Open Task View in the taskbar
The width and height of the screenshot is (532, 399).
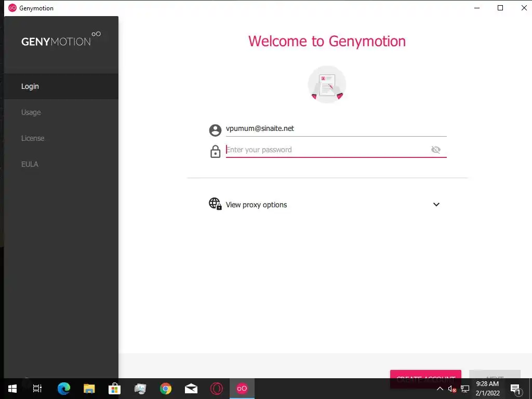[37, 389]
